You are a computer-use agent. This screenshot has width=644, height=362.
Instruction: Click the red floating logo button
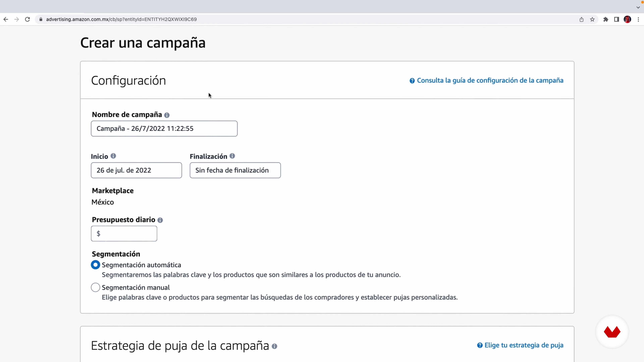612,332
